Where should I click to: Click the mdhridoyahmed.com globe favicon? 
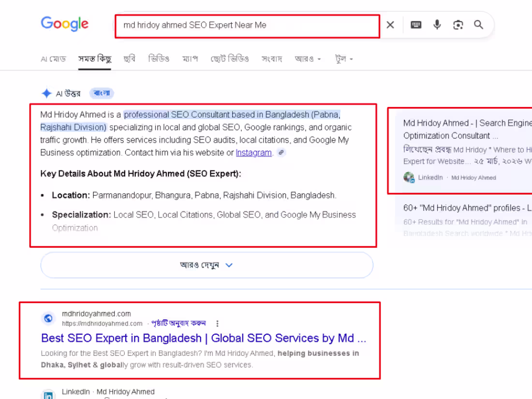48,318
